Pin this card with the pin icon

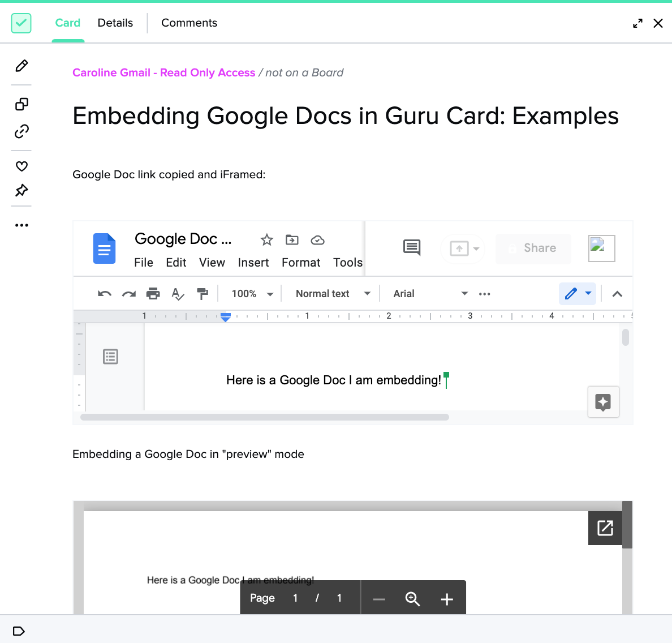coord(21,190)
